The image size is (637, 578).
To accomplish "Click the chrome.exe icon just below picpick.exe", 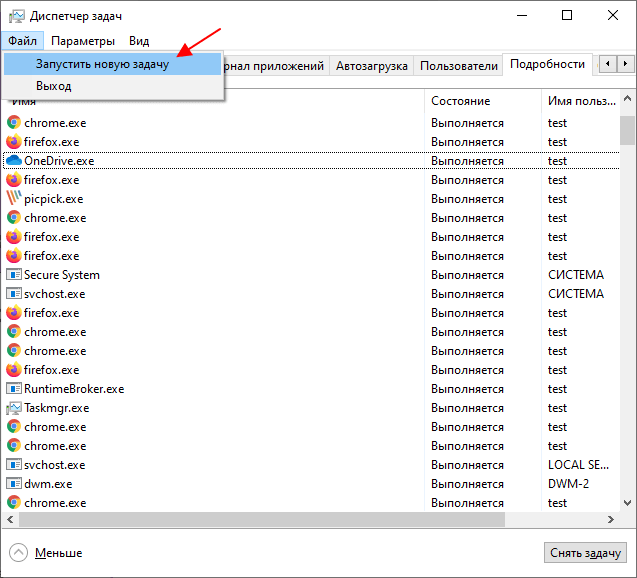I will (14, 217).
